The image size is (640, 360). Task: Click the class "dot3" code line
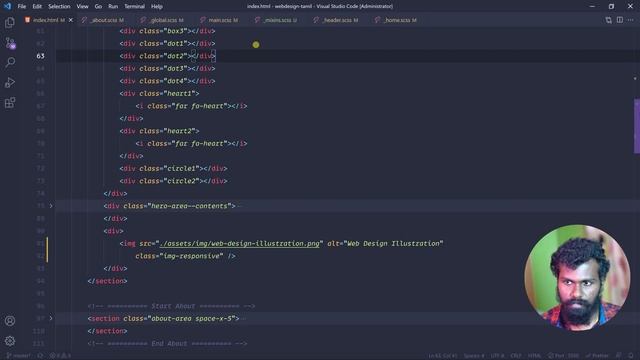coord(167,68)
